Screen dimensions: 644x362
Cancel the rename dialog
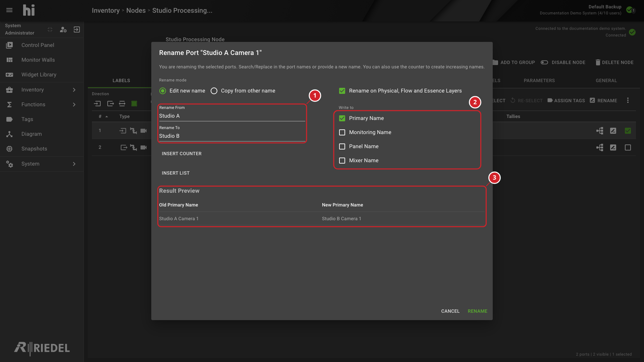(450, 311)
